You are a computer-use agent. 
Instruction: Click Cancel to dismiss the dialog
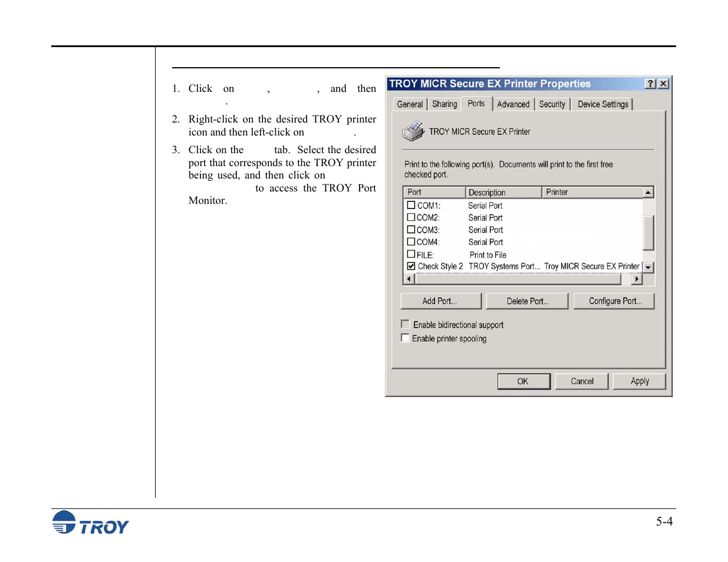tap(582, 381)
